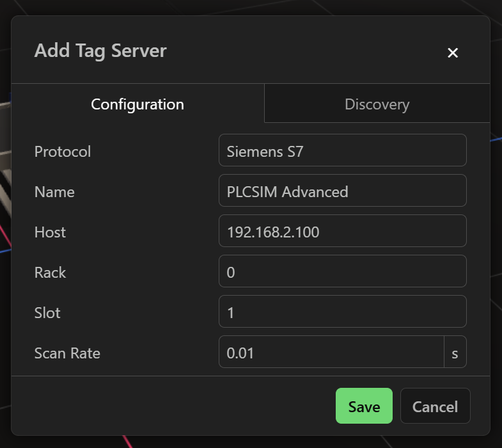Image resolution: width=502 pixels, height=448 pixels.
Task: Click the Slot label text
Action: (47, 313)
